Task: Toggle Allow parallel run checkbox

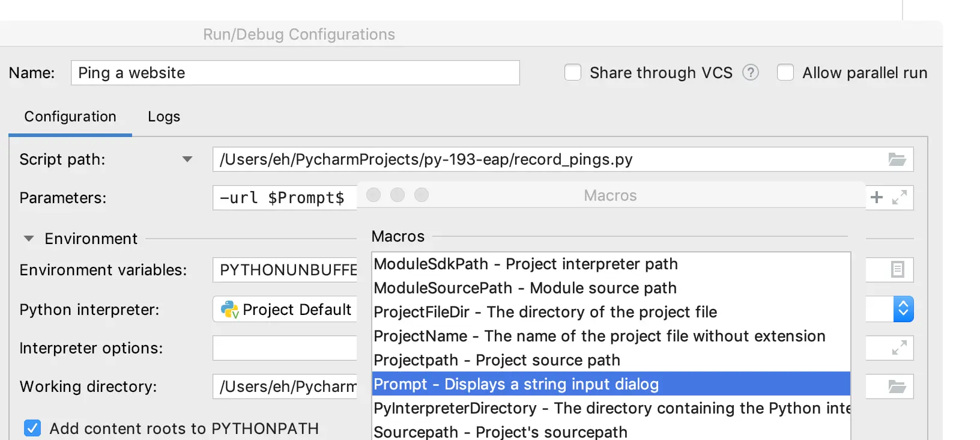Action: click(x=785, y=73)
